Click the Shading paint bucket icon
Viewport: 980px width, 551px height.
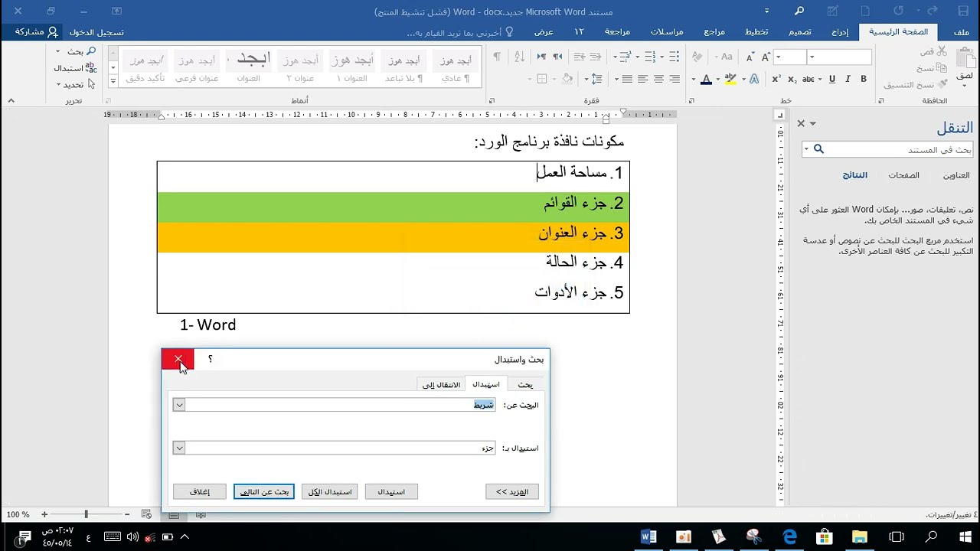pos(567,79)
